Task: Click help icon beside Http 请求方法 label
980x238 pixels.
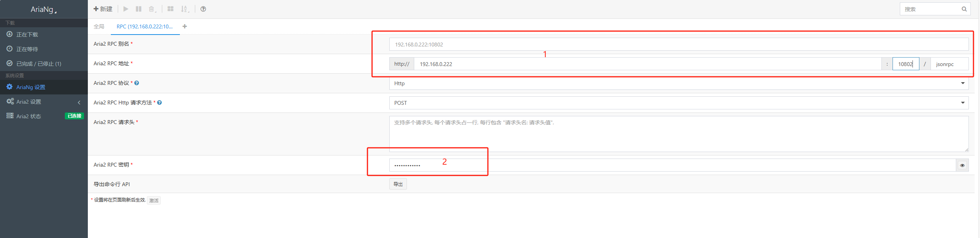Action: 160,102
